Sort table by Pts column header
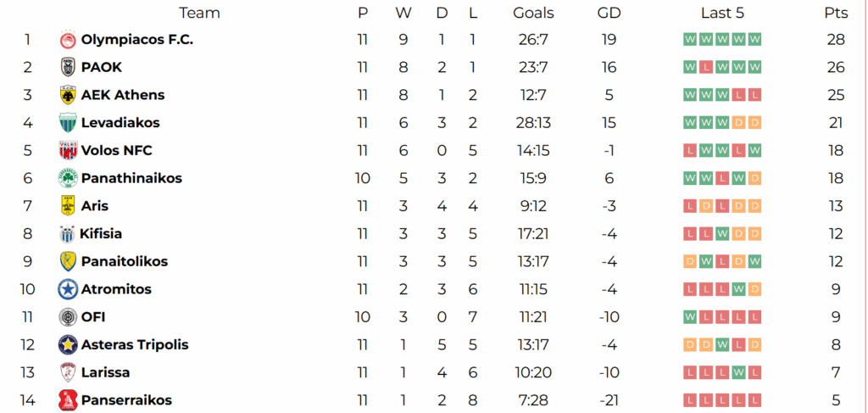Image resolution: width=868 pixels, height=413 pixels. (836, 13)
